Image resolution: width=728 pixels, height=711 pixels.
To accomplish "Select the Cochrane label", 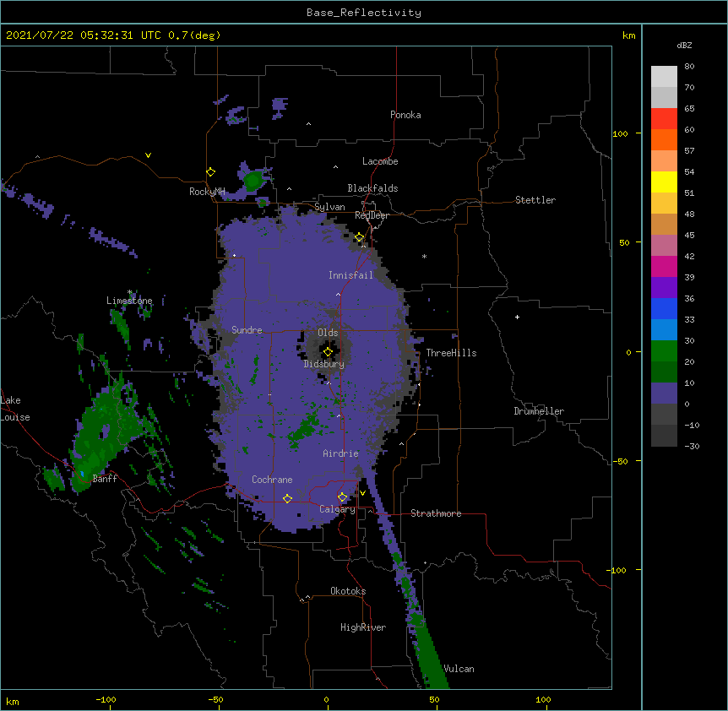I will click(272, 480).
